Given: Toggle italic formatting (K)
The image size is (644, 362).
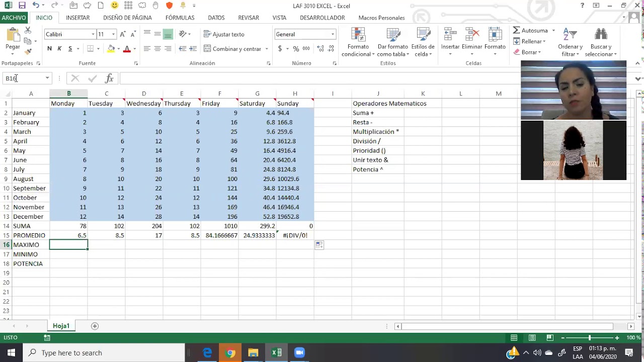Looking at the screenshot, I should [59, 49].
